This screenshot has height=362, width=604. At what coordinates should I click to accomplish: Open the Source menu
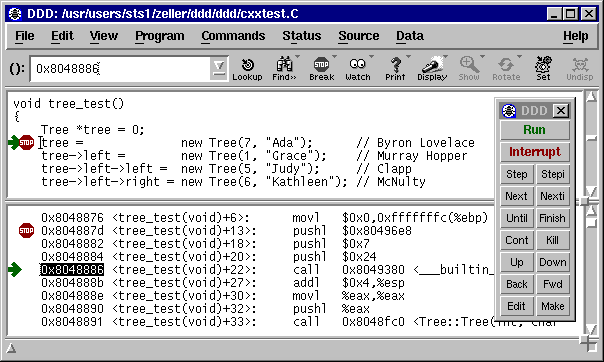[359, 36]
